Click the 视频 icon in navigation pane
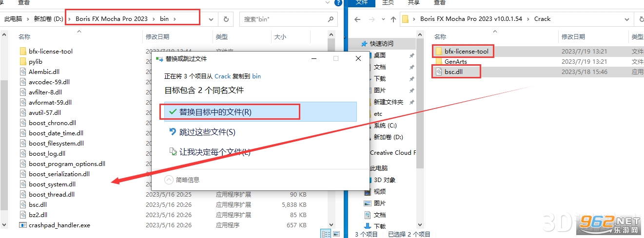The height and width of the screenshot is (238, 644). pos(368,191)
